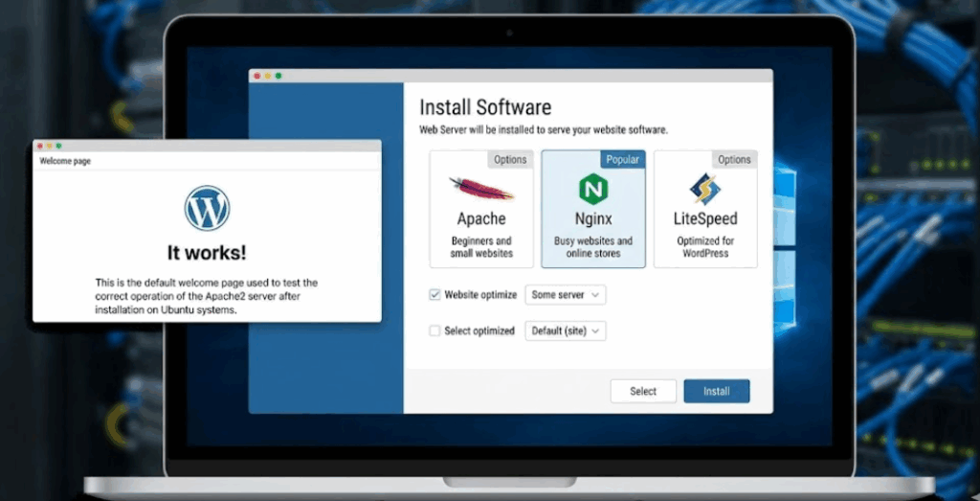
Task: Click the Options tag on LiteSpeed card
Action: [x=734, y=159]
